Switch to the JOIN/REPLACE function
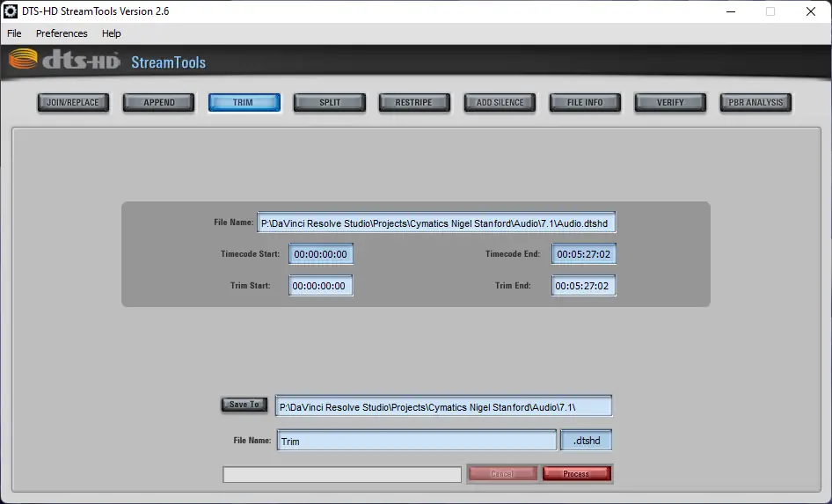Image resolution: width=832 pixels, height=504 pixels. tap(73, 102)
